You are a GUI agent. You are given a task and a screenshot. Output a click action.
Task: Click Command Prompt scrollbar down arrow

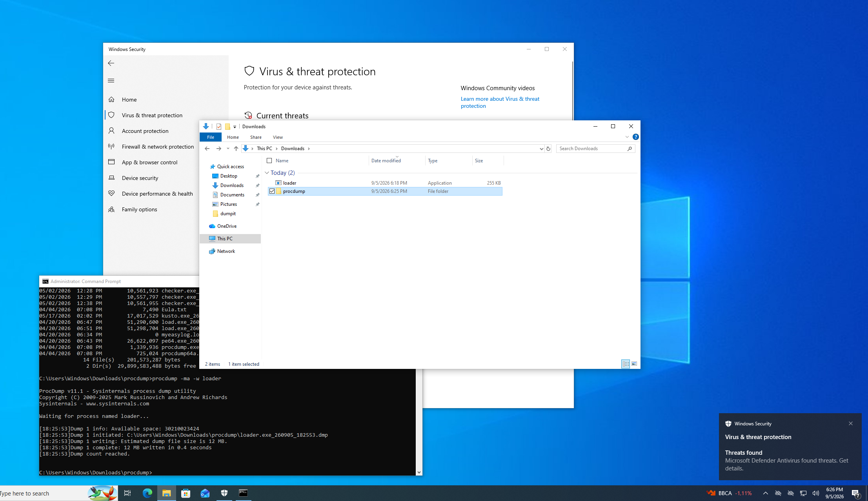419,472
